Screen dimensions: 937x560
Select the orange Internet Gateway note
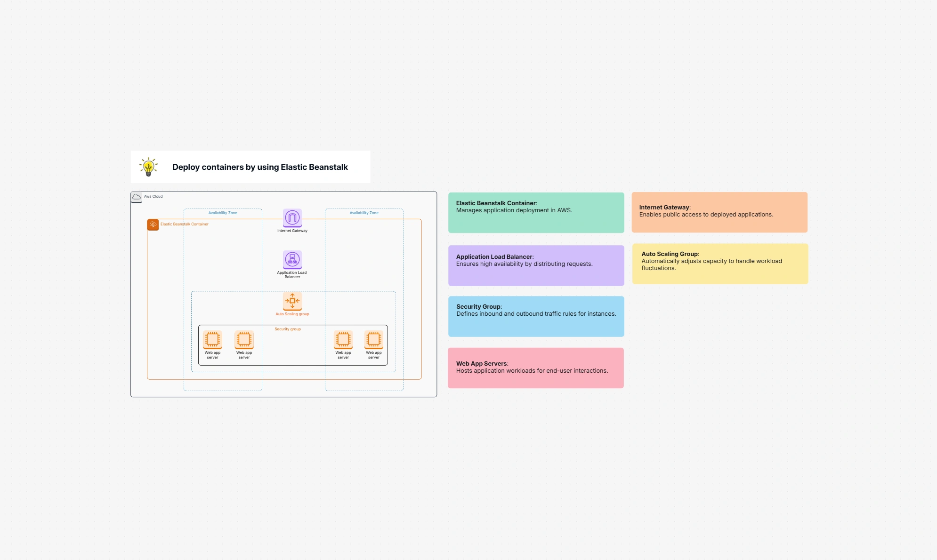click(719, 212)
